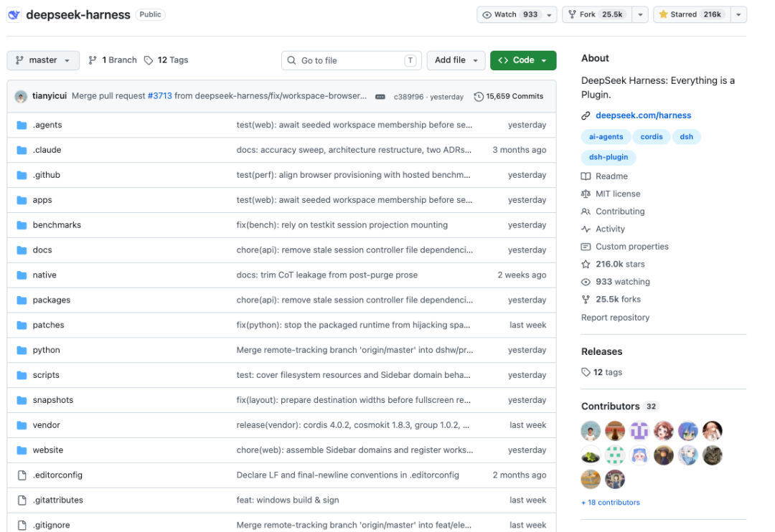775x532 pixels.
Task: Select the cordis topic tag
Action: [x=651, y=137]
